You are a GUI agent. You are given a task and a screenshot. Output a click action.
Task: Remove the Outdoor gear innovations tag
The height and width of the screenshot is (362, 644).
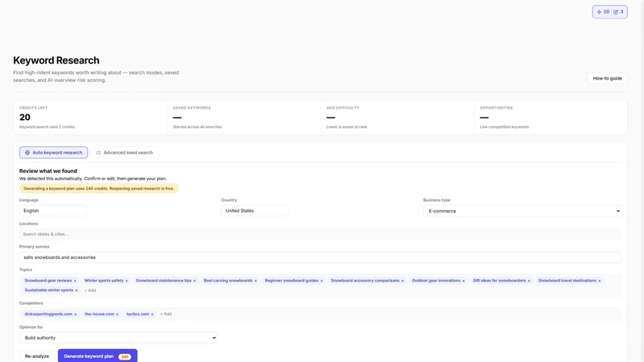(464, 281)
